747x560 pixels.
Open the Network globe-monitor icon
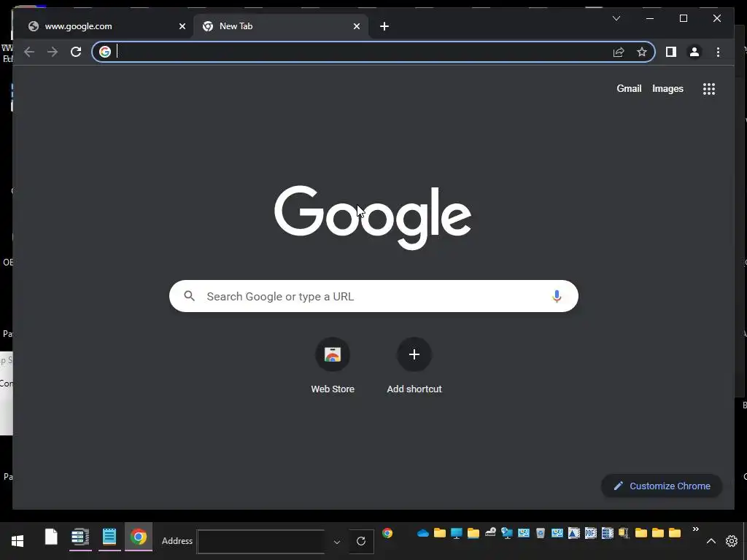coord(507,533)
